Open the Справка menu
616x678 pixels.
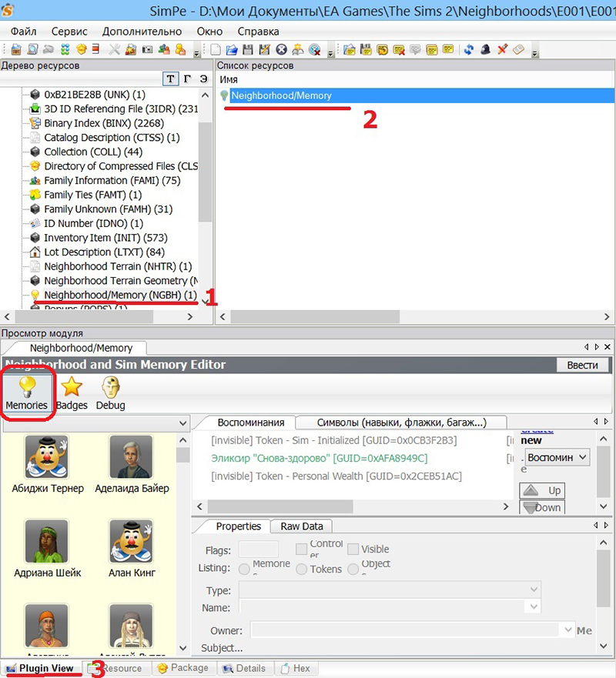pyautogui.click(x=258, y=32)
